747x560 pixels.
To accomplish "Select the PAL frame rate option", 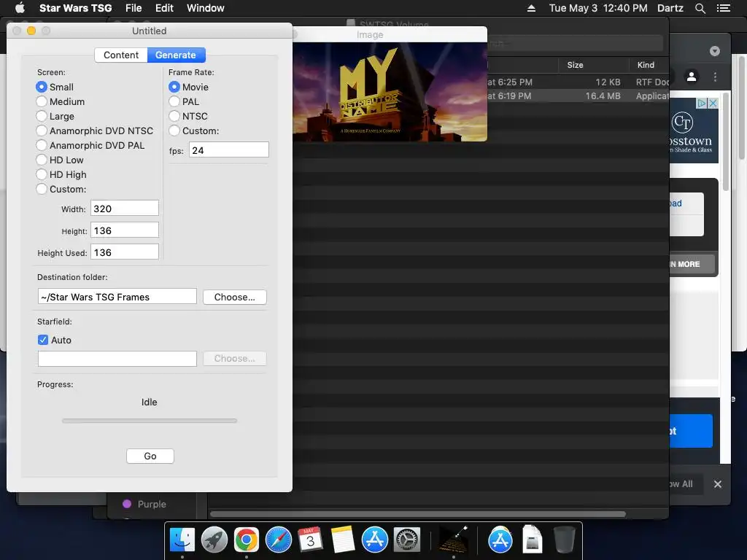I will 174,101.
